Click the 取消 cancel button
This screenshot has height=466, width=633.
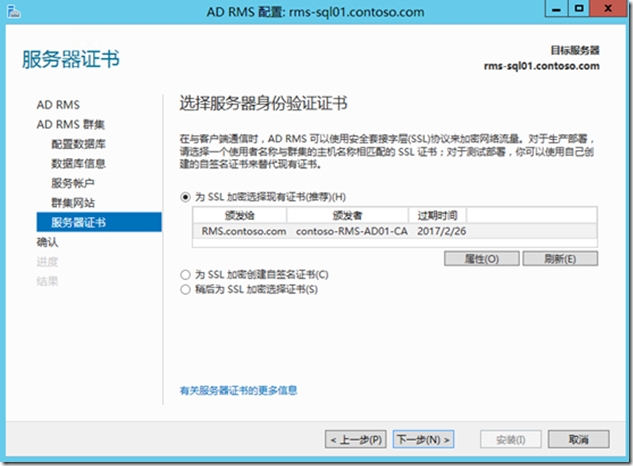pyautogui.click(x=579, y=439)
